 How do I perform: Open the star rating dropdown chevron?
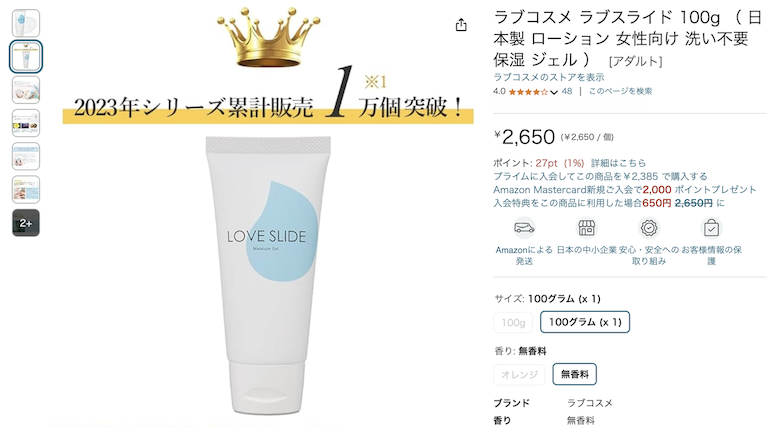click(x=554, y=92)
